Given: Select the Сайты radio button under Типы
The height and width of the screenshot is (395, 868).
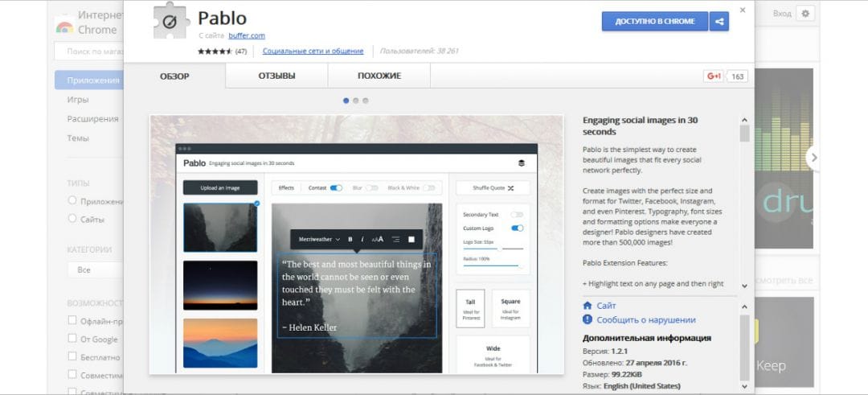Looking at the screenshot, I should coord(72,218).
